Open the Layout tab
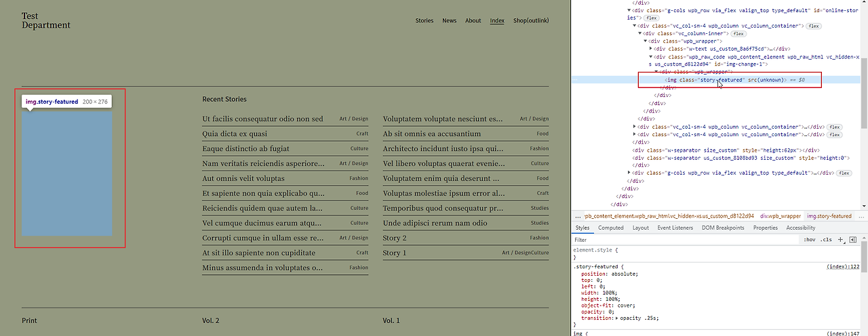Image resolution: width=868 pixels, height=336 pixels. (640, 228)
